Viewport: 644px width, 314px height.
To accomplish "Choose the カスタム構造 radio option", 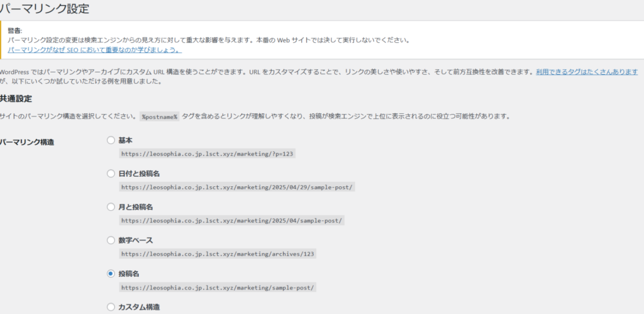I will tap(111, 307).
